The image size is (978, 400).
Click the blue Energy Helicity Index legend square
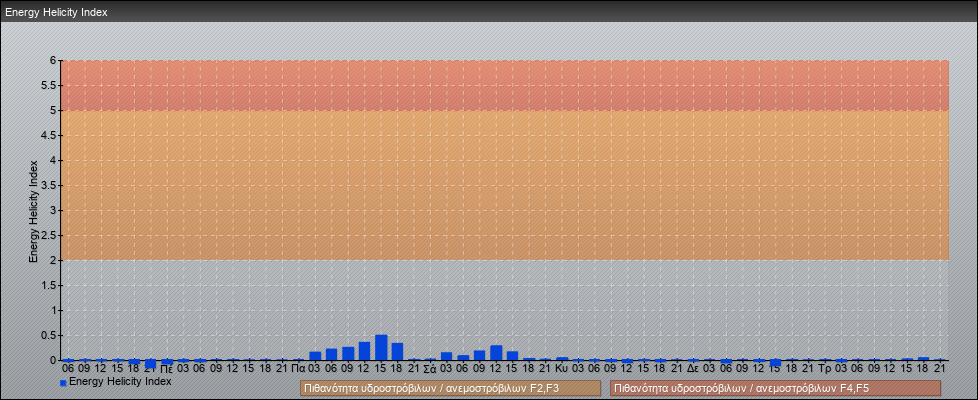coord(63,383)
